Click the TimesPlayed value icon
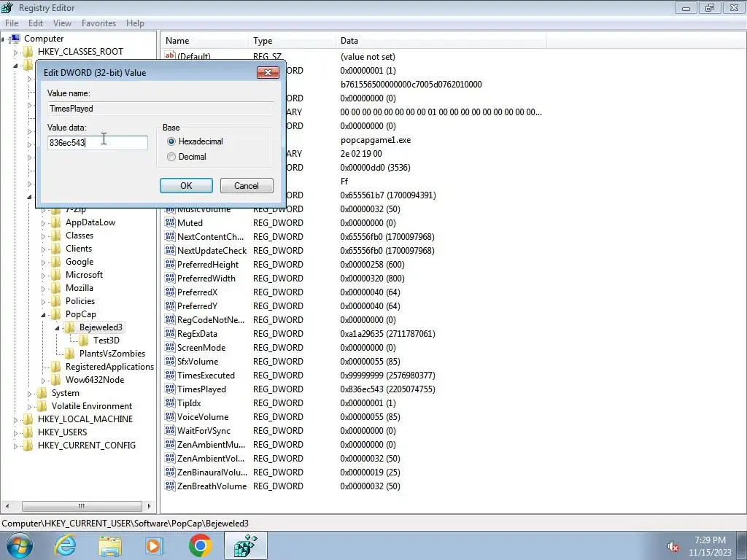The height and width of the screenshot is (560, 747). [x=170, y=389]
